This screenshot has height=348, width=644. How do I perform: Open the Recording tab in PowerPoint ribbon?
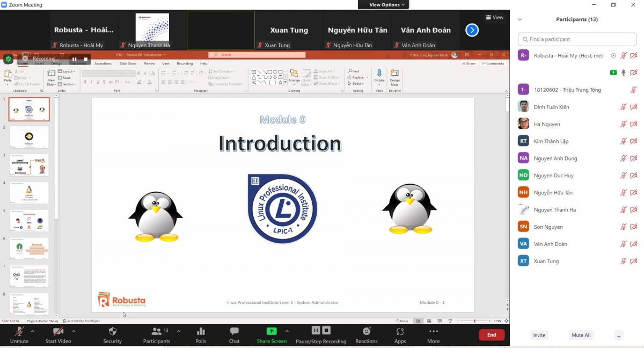click(185, 63)
